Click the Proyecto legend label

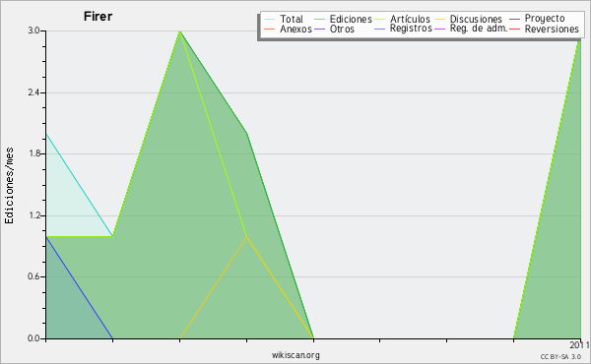point(545,18)
